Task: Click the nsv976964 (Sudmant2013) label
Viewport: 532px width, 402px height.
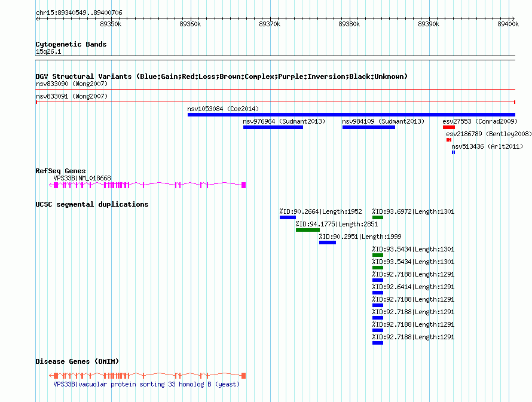Action: [x=284, y=121]
